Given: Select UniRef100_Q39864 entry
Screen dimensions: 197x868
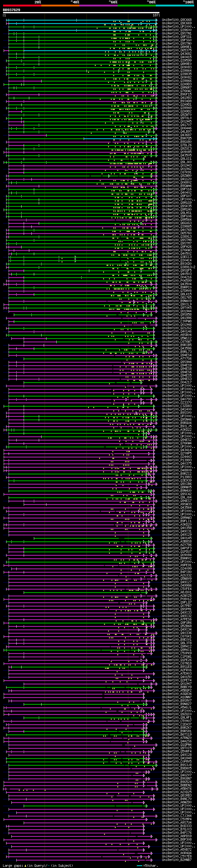Looking at the screenshot, I should pyautogui.click(x=177, y=71).
